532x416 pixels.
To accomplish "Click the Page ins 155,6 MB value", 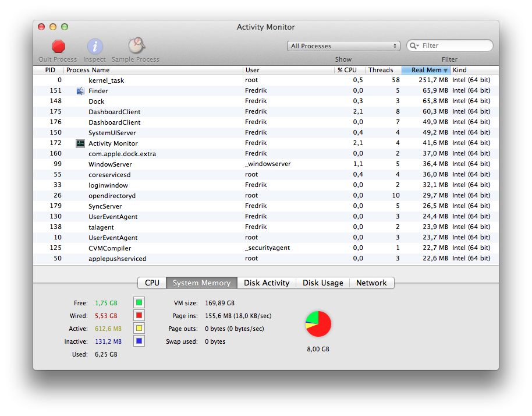I will (238, 316).
